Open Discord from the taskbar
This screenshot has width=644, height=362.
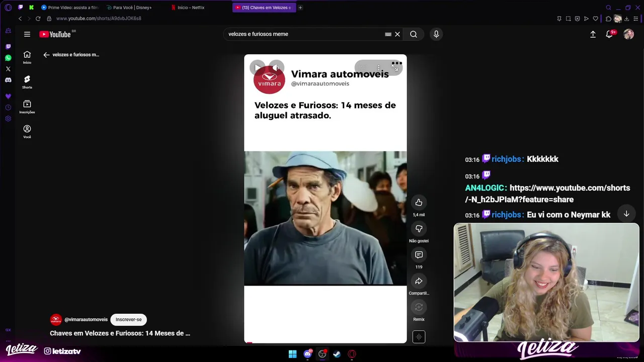tap(307, 354)
